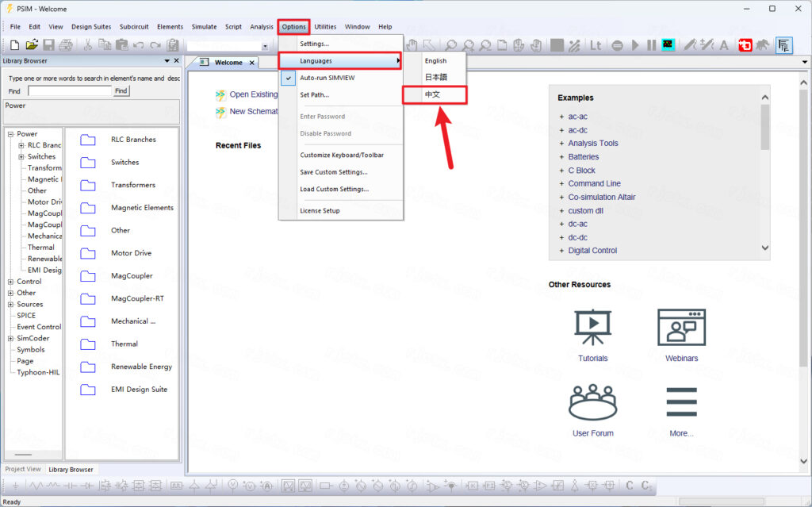Click the Open file folder icon
The image size is (812, 507).
pyautogui.click(x=32, y=45)
